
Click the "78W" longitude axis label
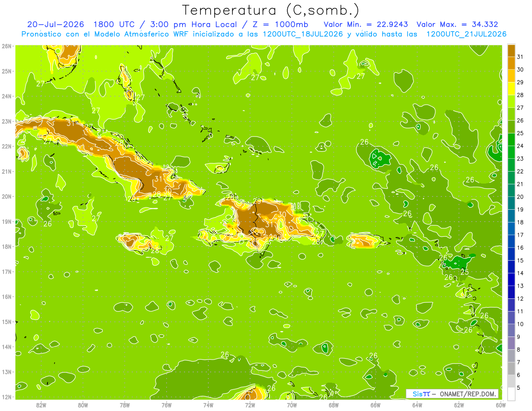pyautogui.click(x=125, y=404)
